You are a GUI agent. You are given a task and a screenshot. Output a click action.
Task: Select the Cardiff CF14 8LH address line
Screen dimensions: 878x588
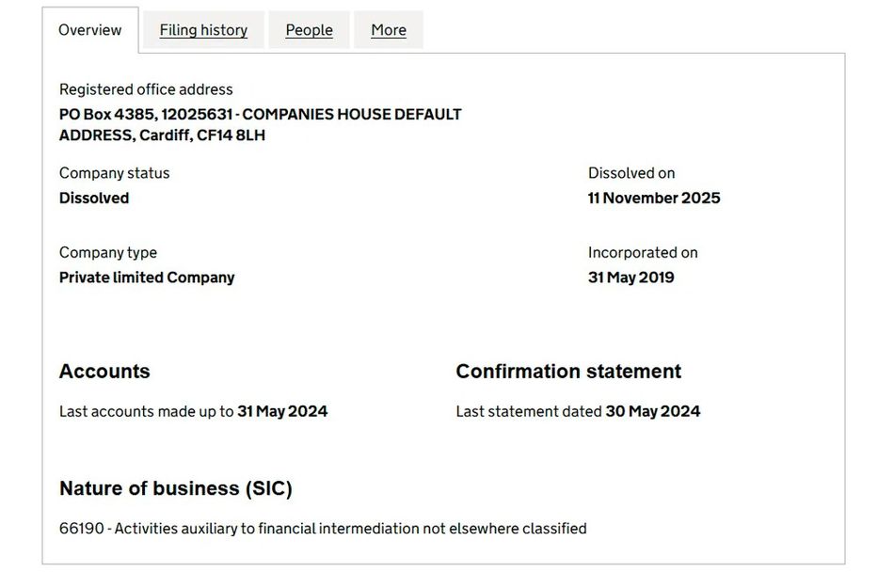click(162, 135)
